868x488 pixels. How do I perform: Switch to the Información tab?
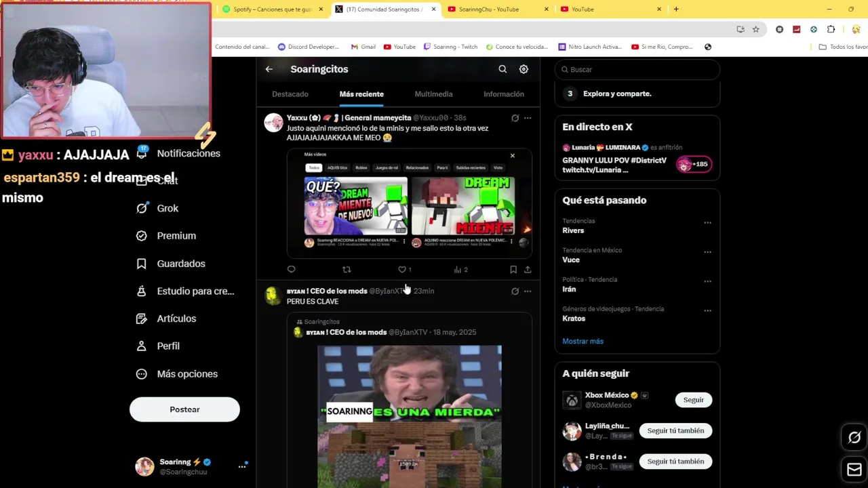tap(504, 94)
